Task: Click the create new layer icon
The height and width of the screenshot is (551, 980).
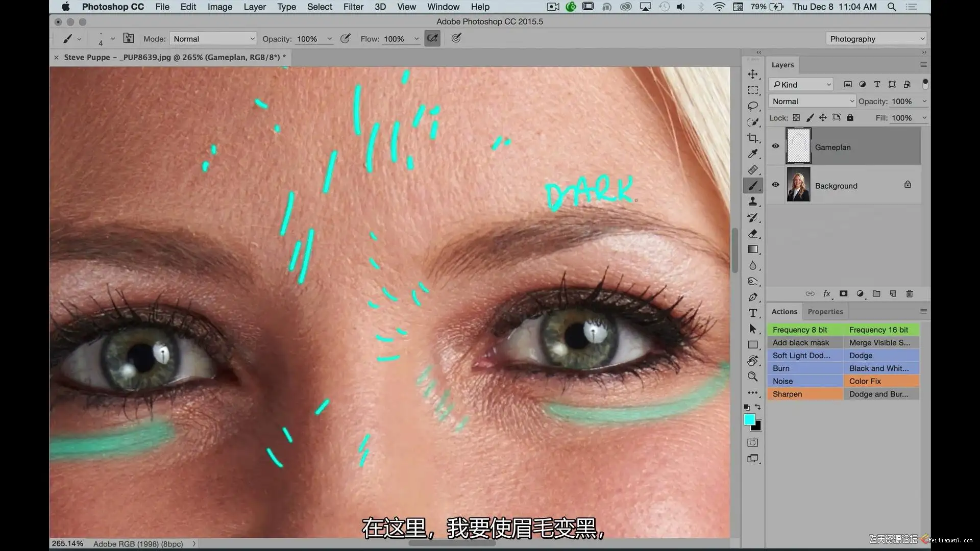Action: 893,294
